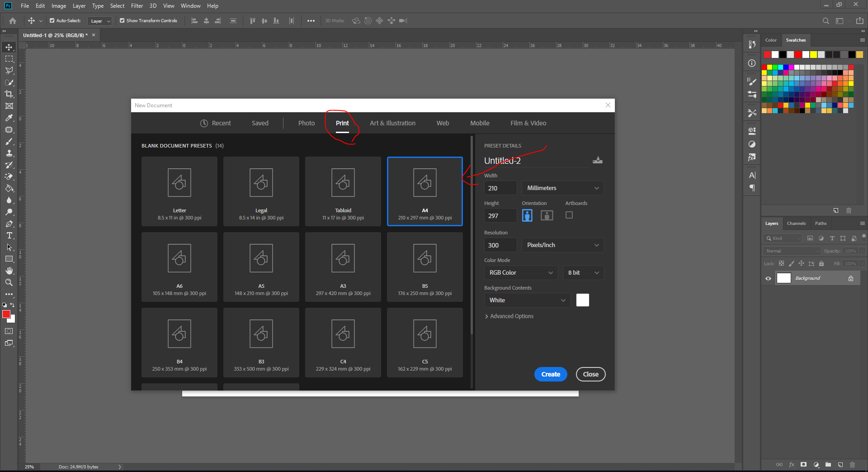868x472 pixels.
Task: Select the Rectangle shape tool
Action: pyautogui.click(x=9, y=259)
